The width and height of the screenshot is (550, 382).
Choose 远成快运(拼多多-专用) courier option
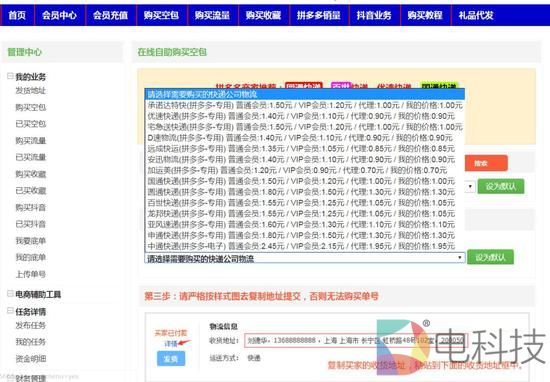pos(305,149)
